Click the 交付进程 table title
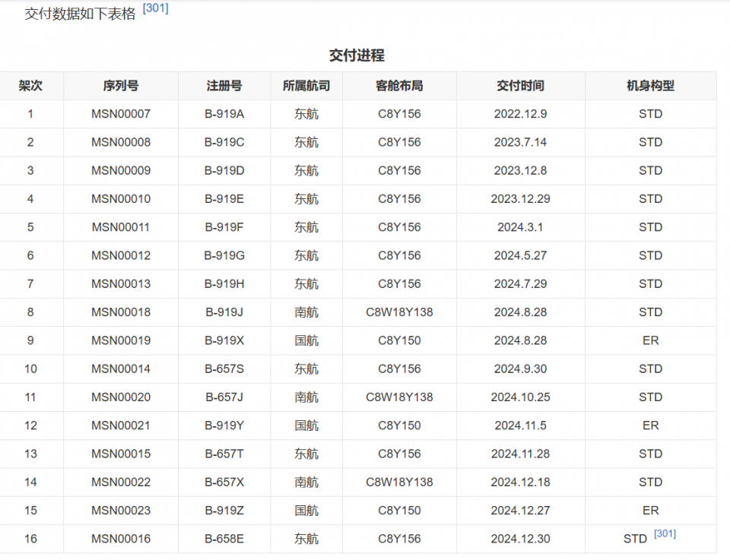The height and width of the screenshot is (560, 730). click(357, 55)
